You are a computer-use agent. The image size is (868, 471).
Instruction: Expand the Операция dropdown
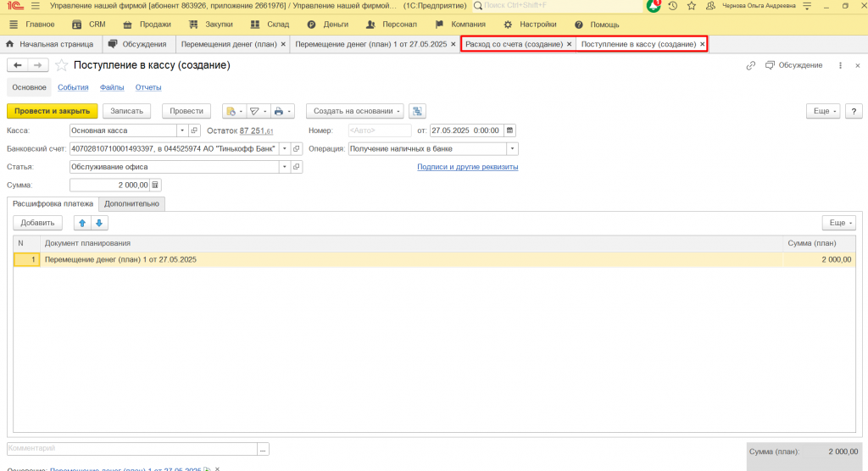pos(513,149)
